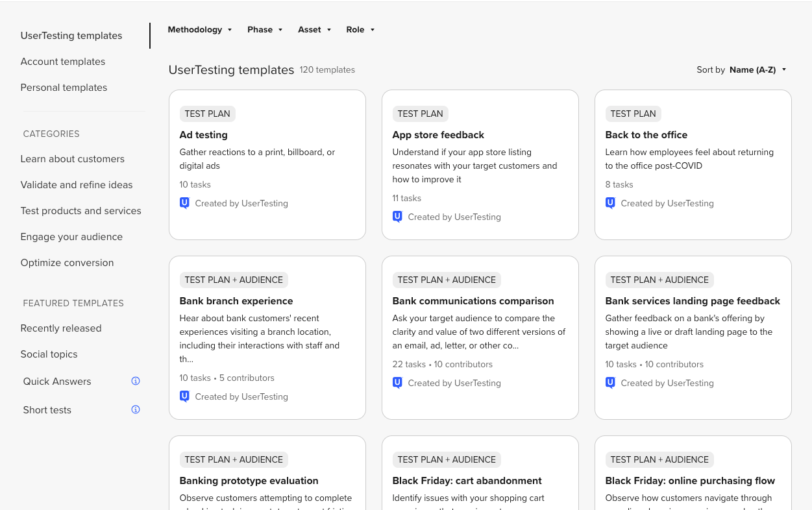812x510 pixels.
Task: Click "10 tasks" on the Ad testing card
Action: pos(195,184)
